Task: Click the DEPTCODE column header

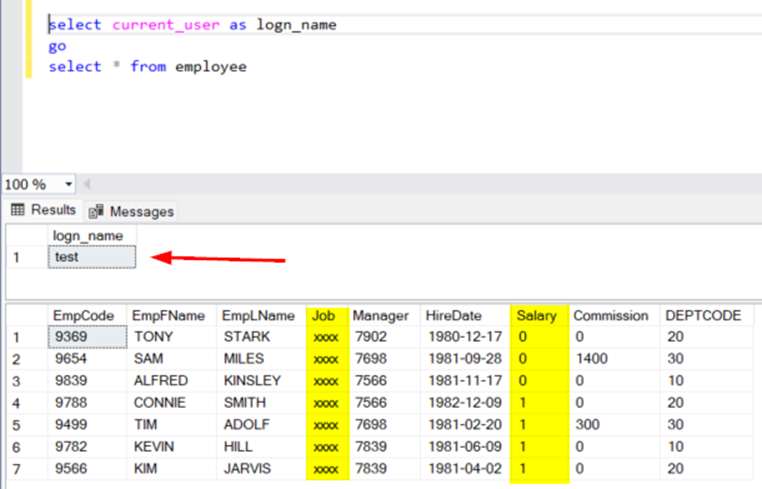Action: (707, 315)
